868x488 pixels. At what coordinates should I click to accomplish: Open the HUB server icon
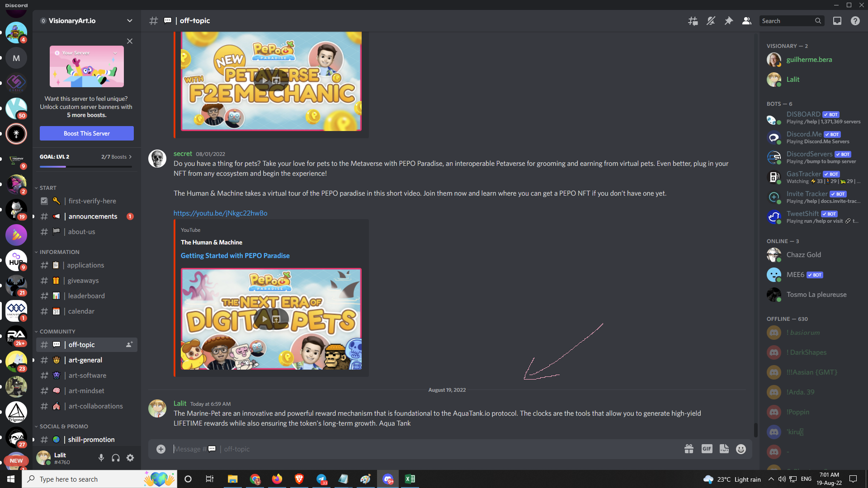(16, 260)
